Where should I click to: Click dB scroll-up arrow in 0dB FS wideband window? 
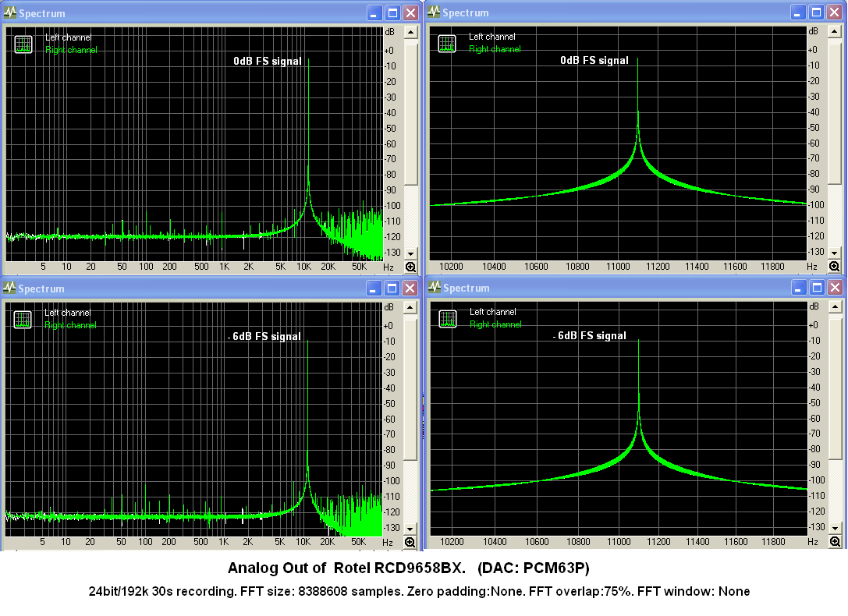pyautogui.click(x=410, y=33)
